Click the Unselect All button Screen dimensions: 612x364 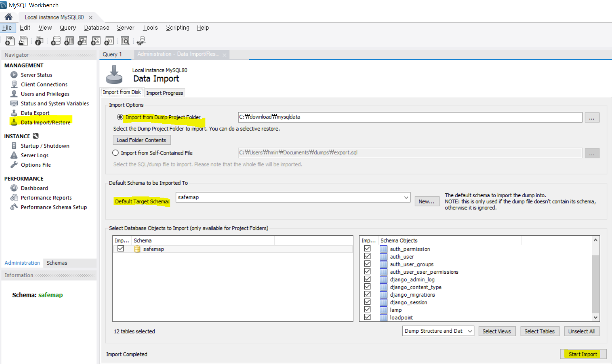[x=582, y=331]
